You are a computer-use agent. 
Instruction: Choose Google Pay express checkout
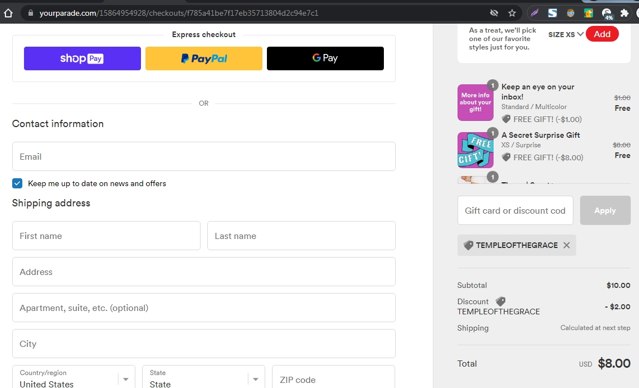(x=325, y=58)
